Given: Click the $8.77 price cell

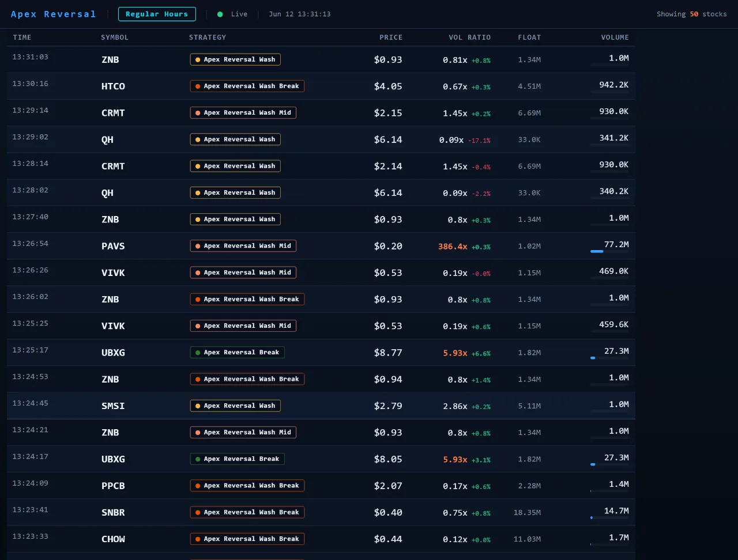Looking at the screenshot, I should tap(388, 353).
